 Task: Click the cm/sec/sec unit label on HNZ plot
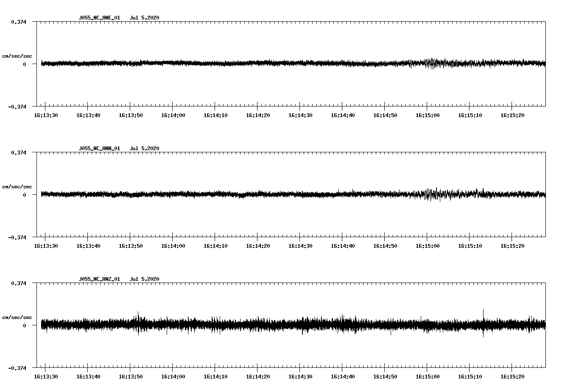[17, 317]
